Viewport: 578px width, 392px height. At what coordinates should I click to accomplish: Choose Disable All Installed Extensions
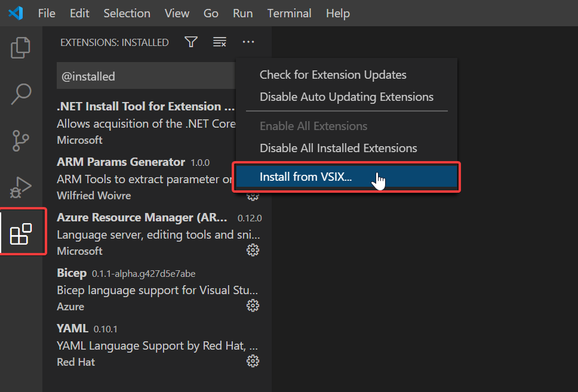coord(339,148)
